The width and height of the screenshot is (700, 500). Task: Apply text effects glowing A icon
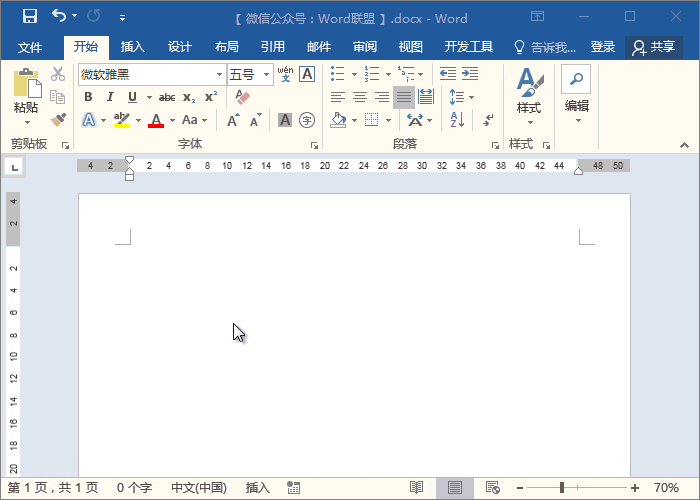pyautogui.click(x=89, y=120)
